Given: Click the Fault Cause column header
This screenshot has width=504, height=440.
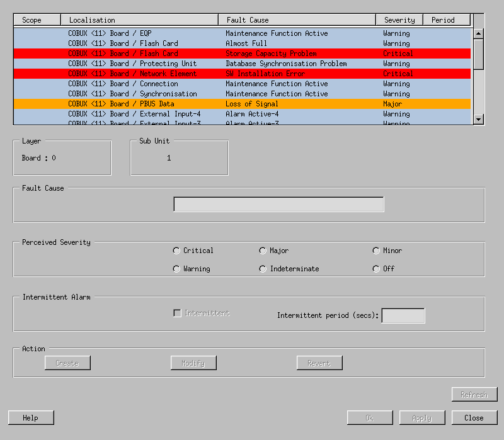Looking at the screenshot, I should (x=297, y=20).
